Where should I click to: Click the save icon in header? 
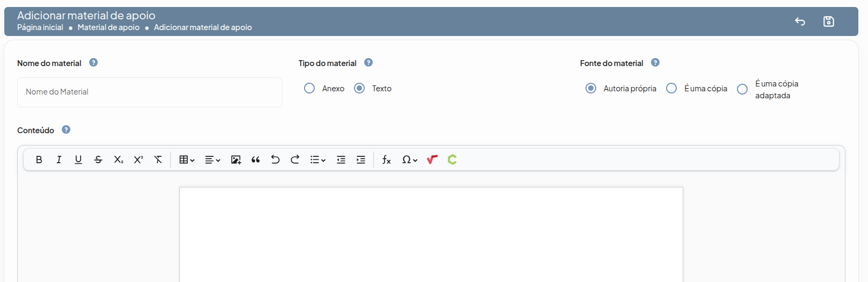(x=829, y=21)
